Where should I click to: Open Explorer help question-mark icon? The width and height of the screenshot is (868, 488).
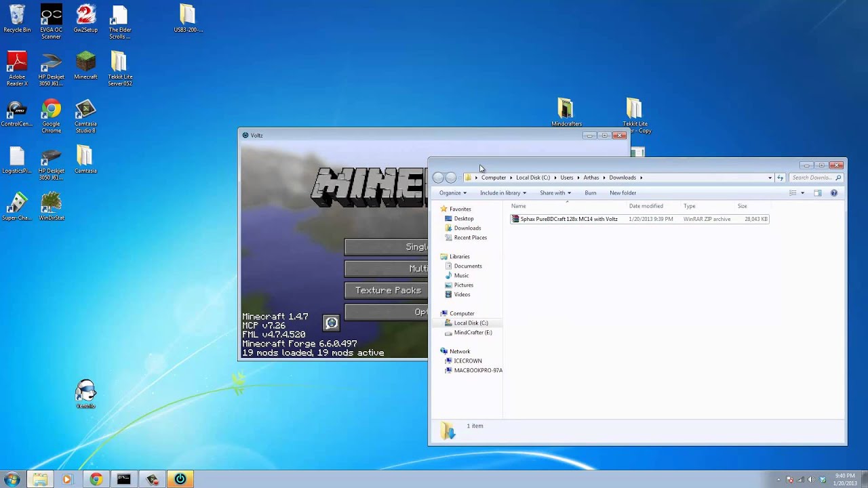(833, 193)
